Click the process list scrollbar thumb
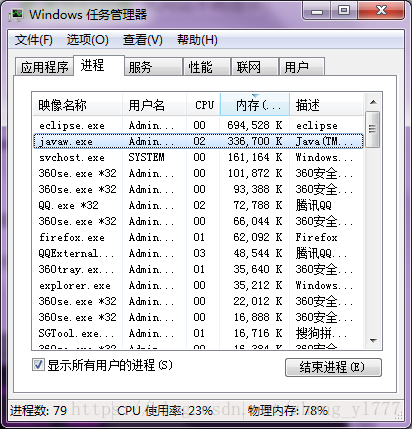This screenshot has height=429, width=412. (373, 129)
